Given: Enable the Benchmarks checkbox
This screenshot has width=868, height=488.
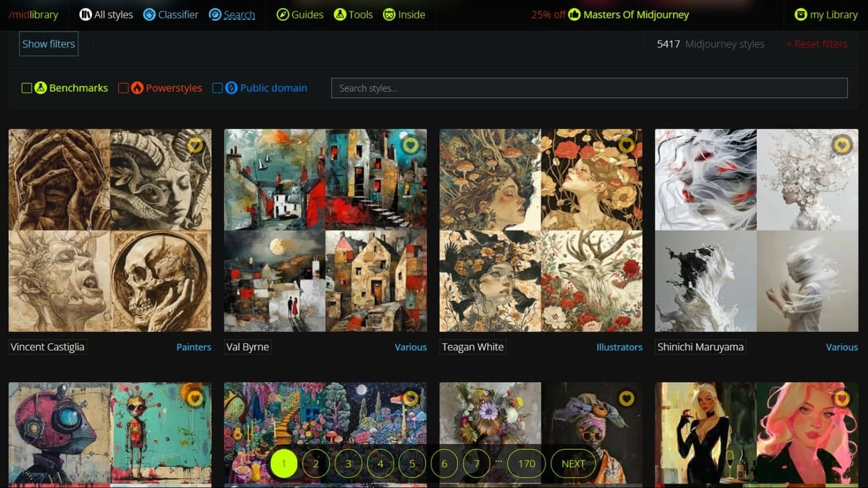Looking at the screenshot, I should click(x=27, y=88).
